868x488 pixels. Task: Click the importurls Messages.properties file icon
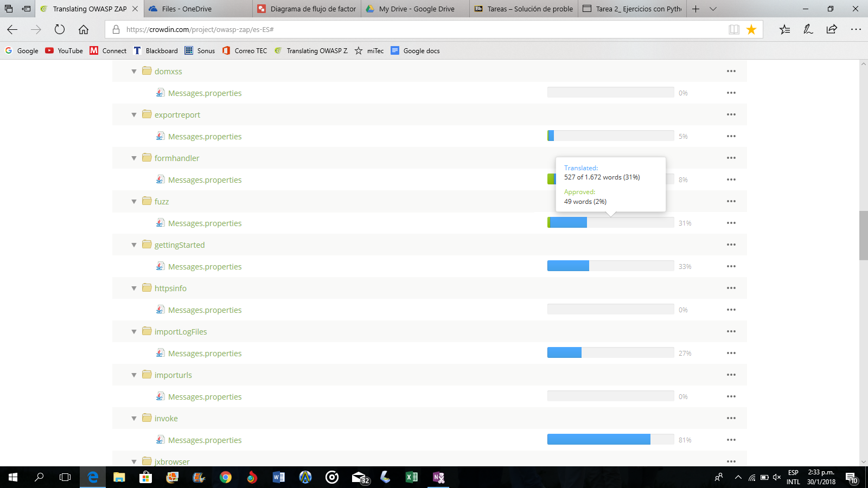[161, 396]
